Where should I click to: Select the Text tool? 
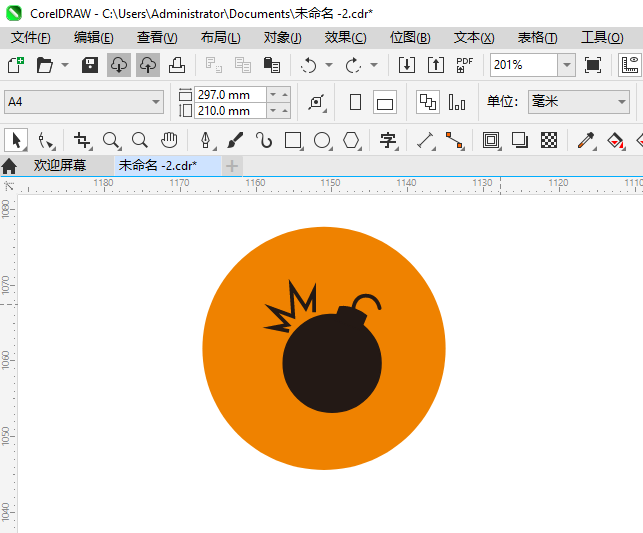point(388,141)
